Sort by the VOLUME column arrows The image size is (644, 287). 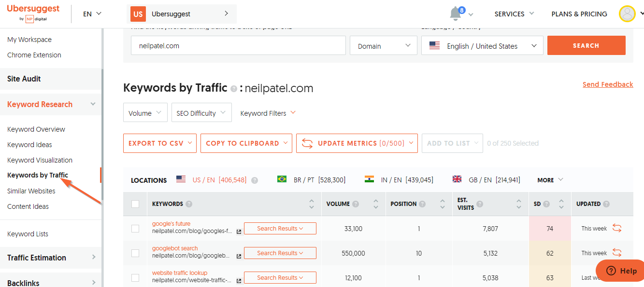376,204
